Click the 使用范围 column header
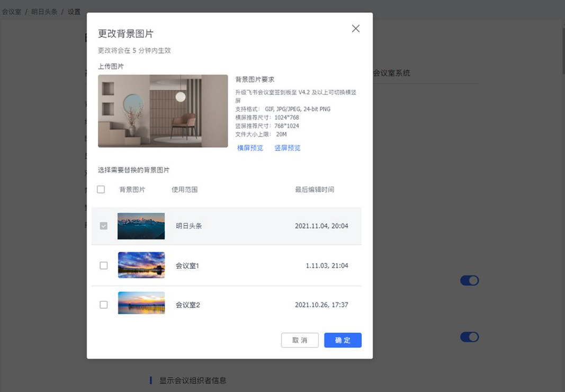Screen dimensions: 565x392 (184, 190)
